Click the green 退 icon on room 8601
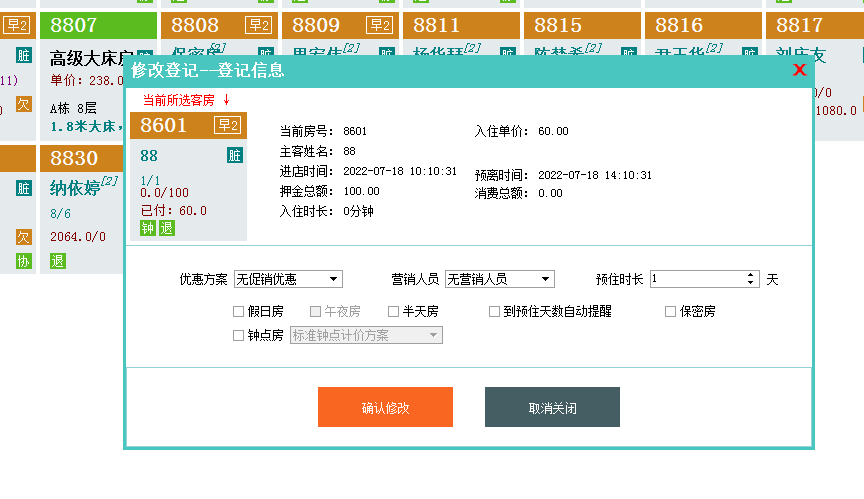The image size is (864, 499). click(166, 228)
